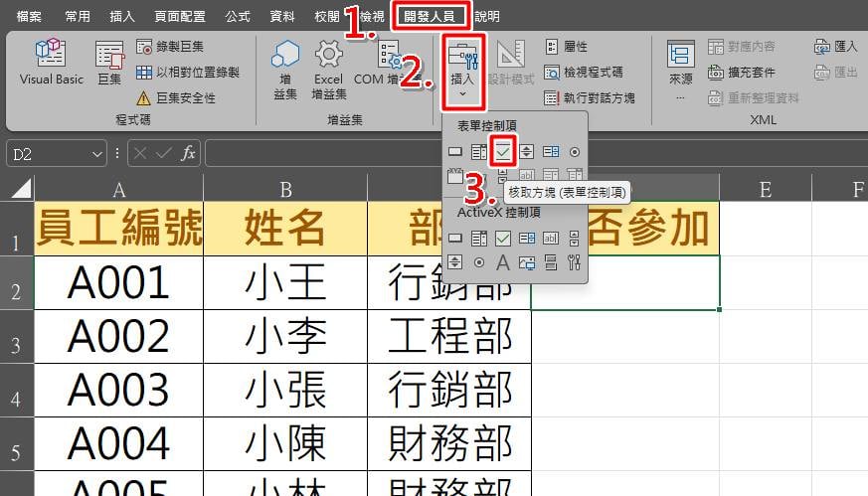Insert form control option button
Viewport: 868px width, 496px height.
pos(575,152)
